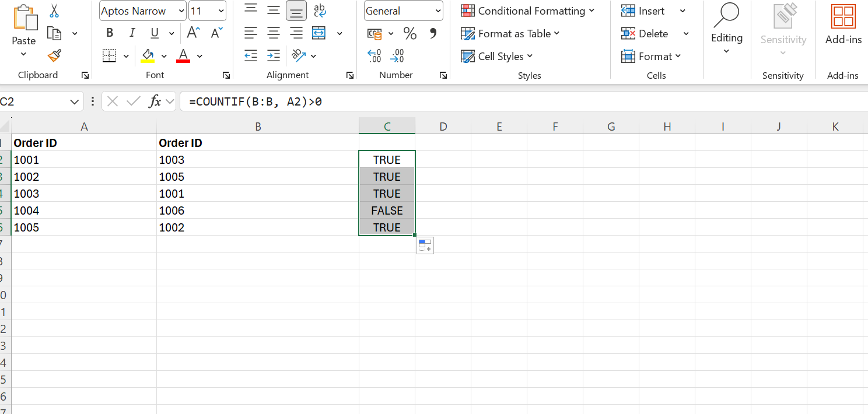The height and width of the screenshot is (414, 868).
Task: Open the Format as Table menu
Action: pos(510,33)
